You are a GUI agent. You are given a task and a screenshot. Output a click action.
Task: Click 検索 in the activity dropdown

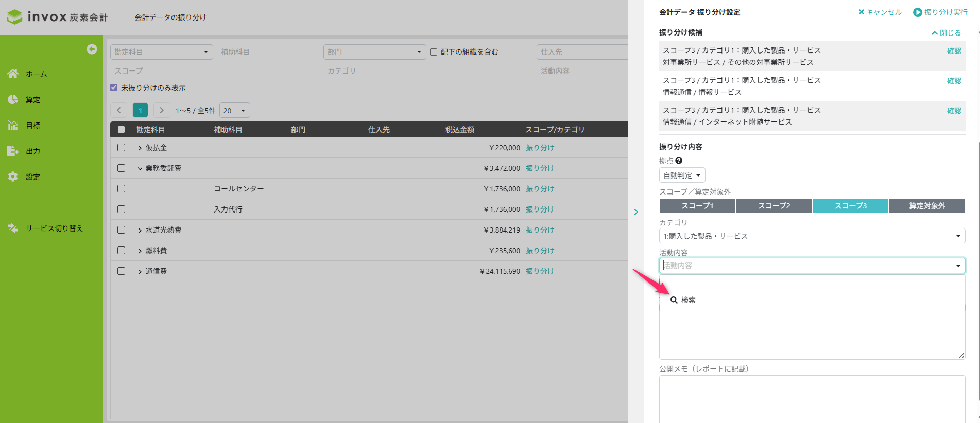point(683,300)
